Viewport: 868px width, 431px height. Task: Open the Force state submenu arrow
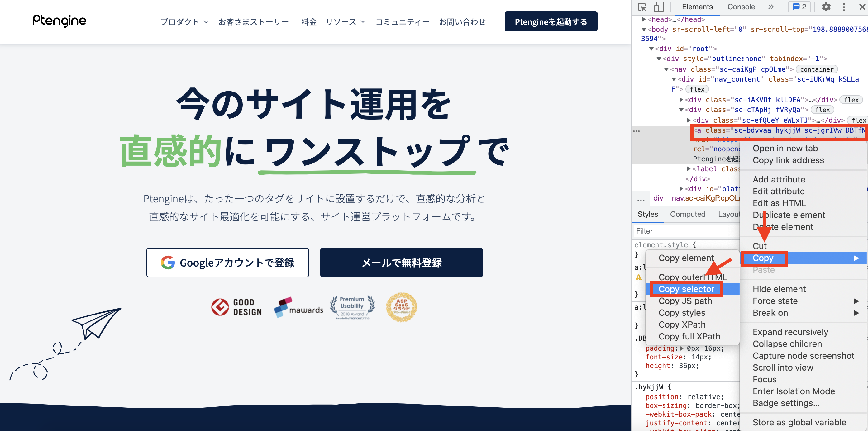pos(856,301)
